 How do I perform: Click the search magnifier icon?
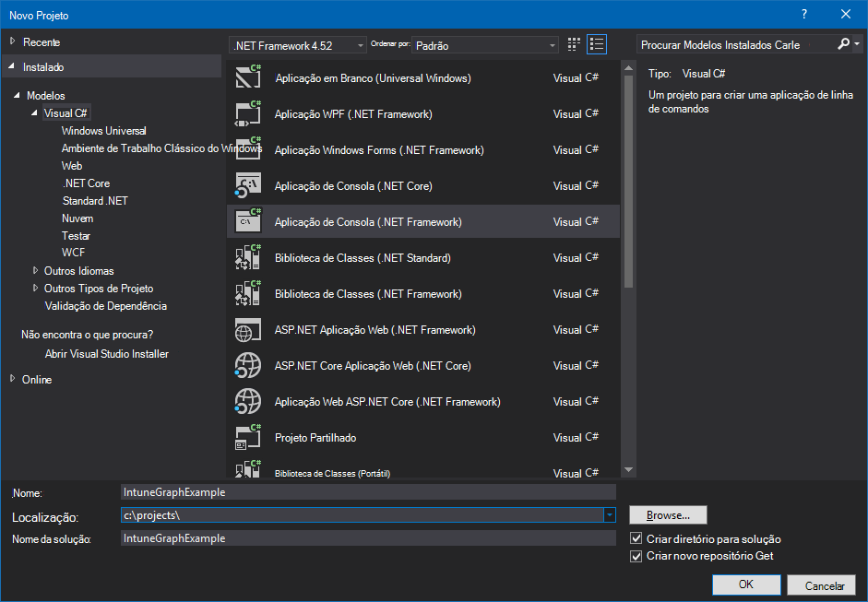pos(843,43)
